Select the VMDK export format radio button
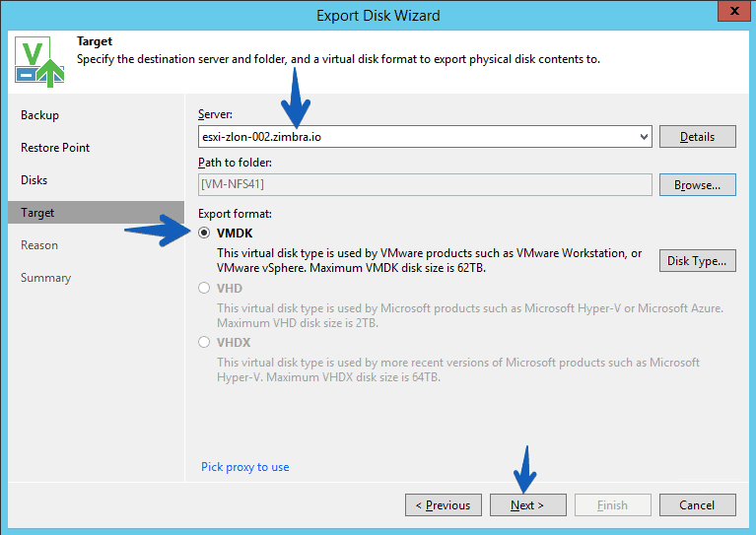 pos(204,233)
